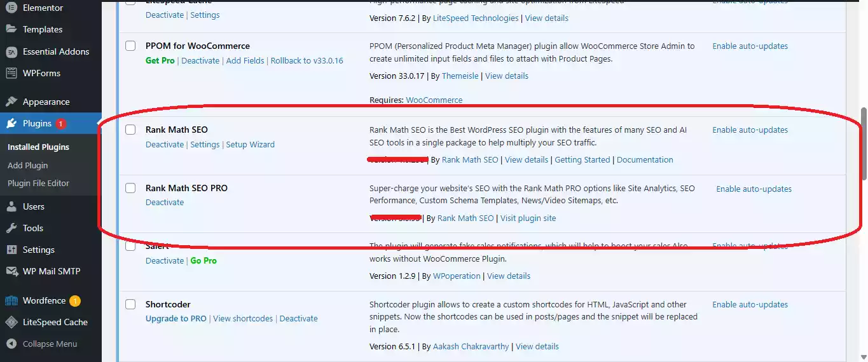Click Rollback to v33.0.16
The height and width of the screenshot is (362, 868).
coord(307,60)
